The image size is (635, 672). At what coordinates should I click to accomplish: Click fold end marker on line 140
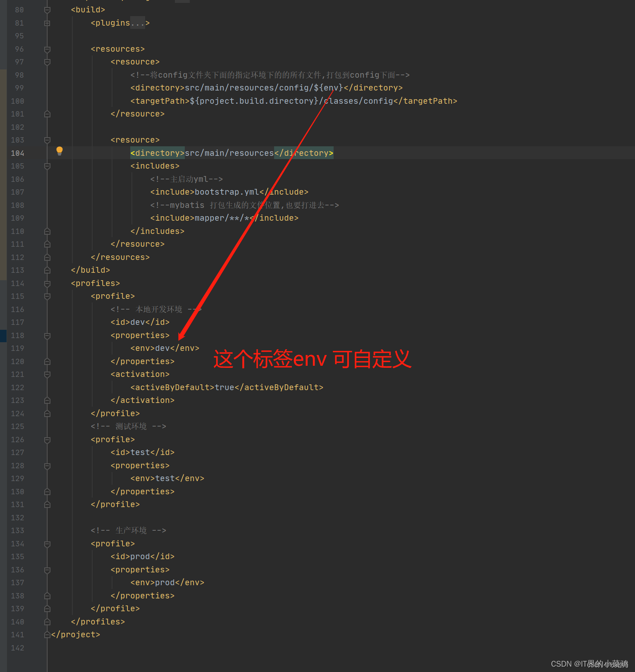(47, 622)
